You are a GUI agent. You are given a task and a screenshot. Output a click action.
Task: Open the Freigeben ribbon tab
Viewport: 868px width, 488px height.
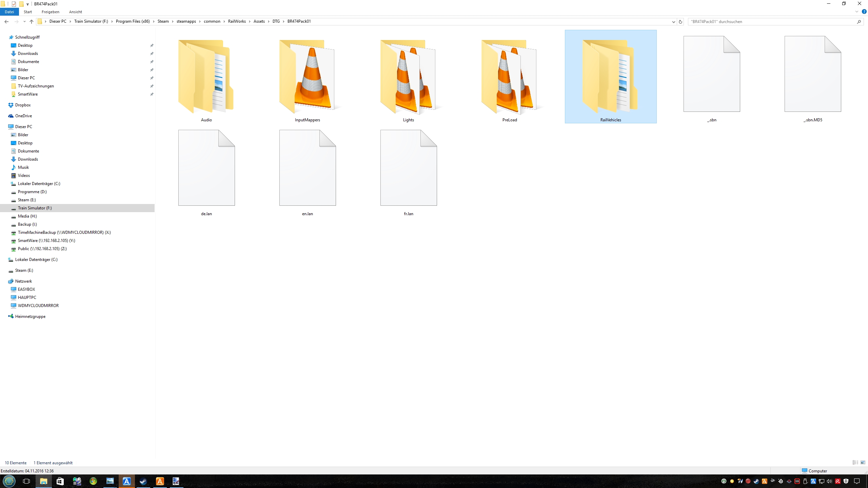click(x=50, y=12)
